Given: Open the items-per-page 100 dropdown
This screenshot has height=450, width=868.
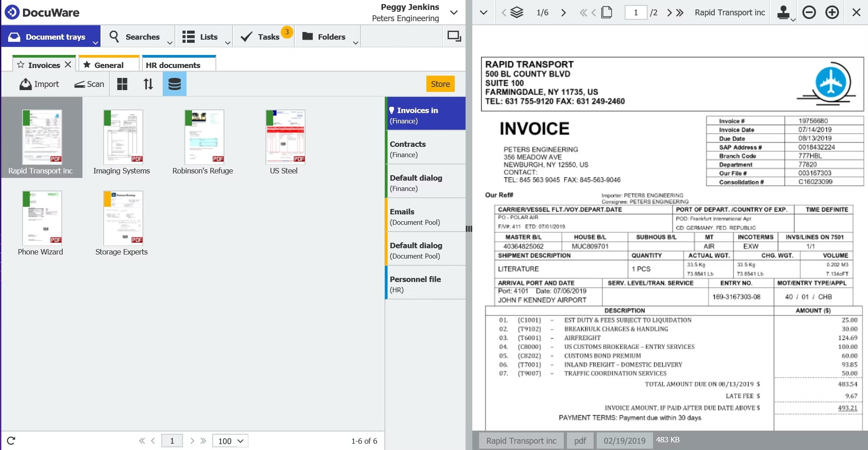Looking at the screenshot, I should click(x=230, y=441).
